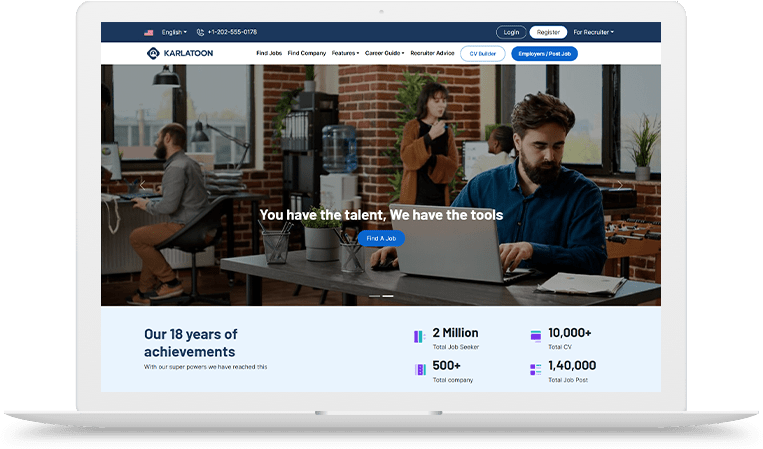Advance carousel with right arrow
The width and height of the screenshot is (763, 449).
[619, 185]
